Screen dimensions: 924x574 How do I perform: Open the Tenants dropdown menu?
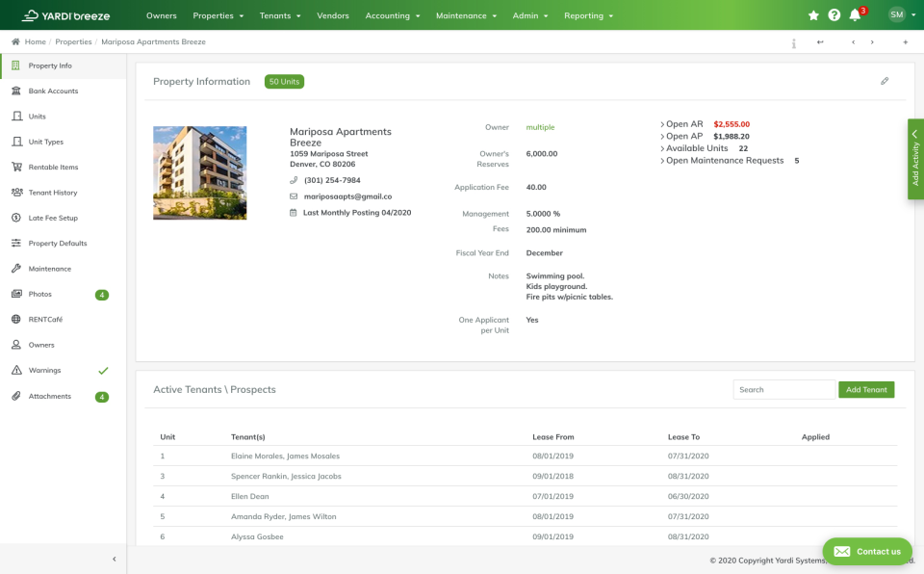tap(280, 15)
